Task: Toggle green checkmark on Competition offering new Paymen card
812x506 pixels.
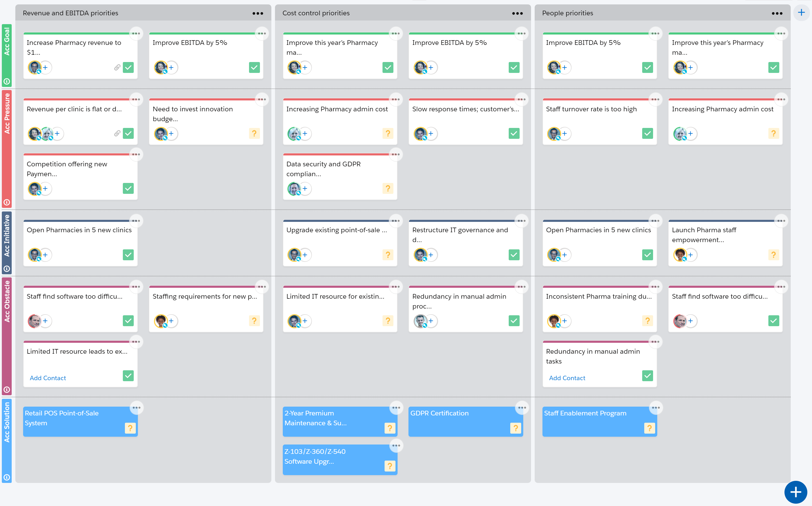Action: pos(128,188)
